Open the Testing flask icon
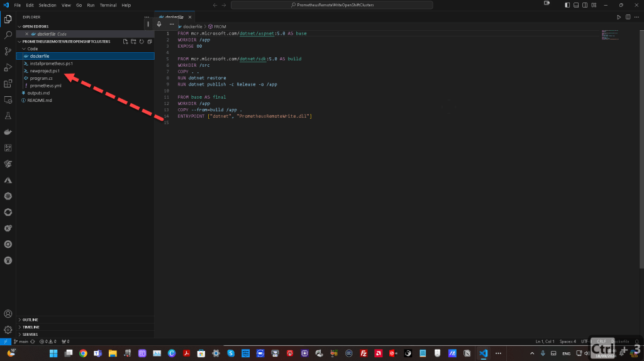644x361 pixels. [x=8, y=116]
